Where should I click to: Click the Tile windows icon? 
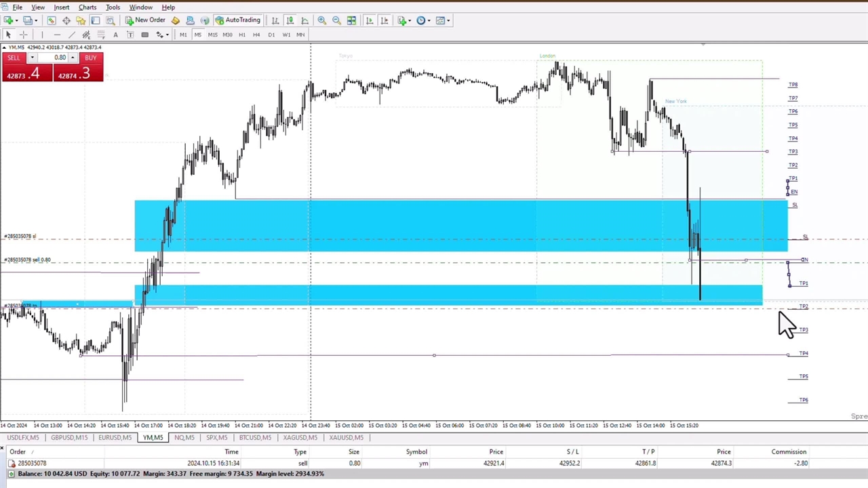[351, 20]
